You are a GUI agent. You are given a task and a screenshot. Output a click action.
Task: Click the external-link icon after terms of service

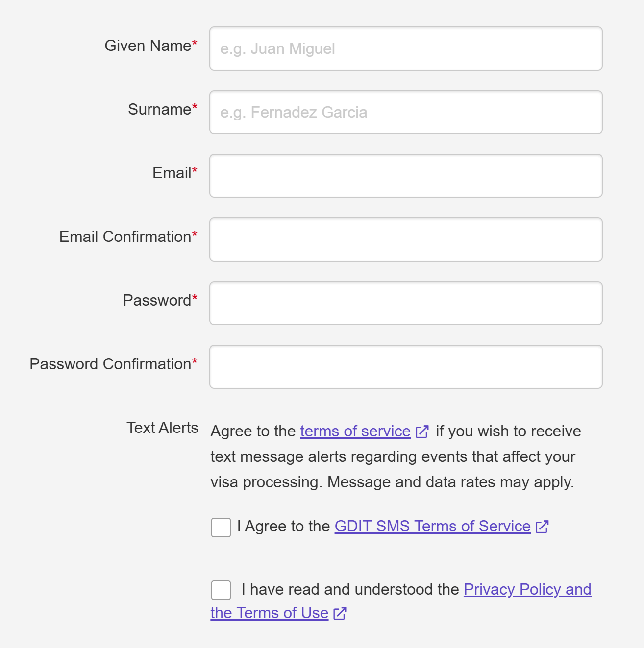tap(422, 432)
